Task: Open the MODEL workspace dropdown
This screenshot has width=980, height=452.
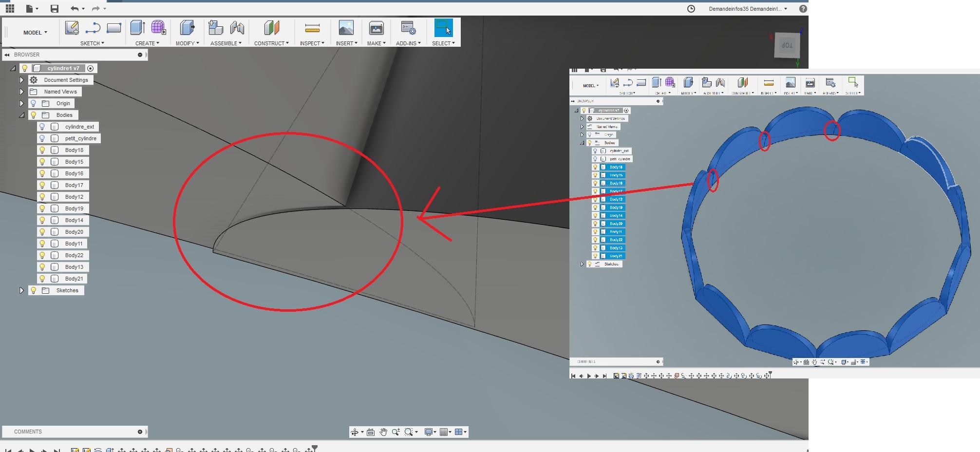Action: (35, 33)
